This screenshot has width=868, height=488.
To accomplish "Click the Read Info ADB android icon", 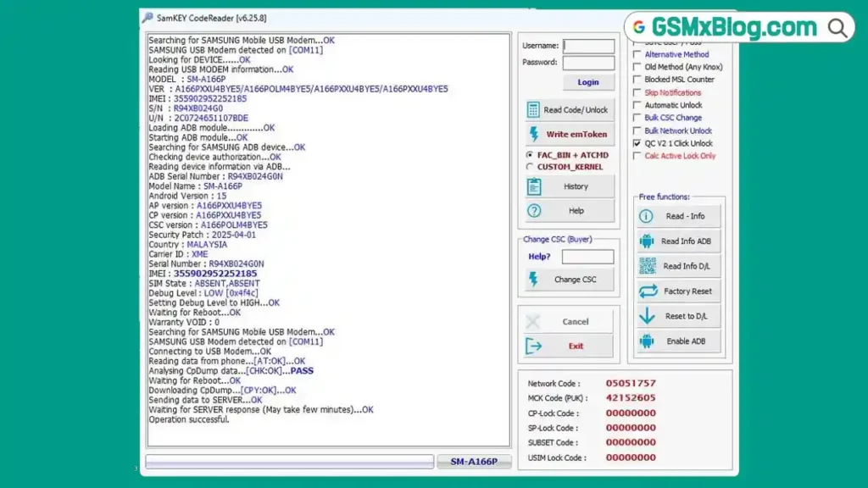I will tap(647, 241).
